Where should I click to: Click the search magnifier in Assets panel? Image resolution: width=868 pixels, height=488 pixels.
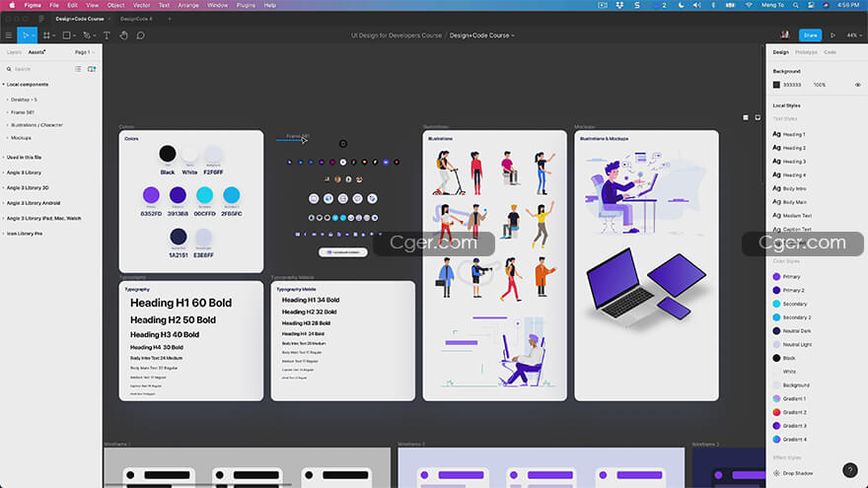click(9, 69)
